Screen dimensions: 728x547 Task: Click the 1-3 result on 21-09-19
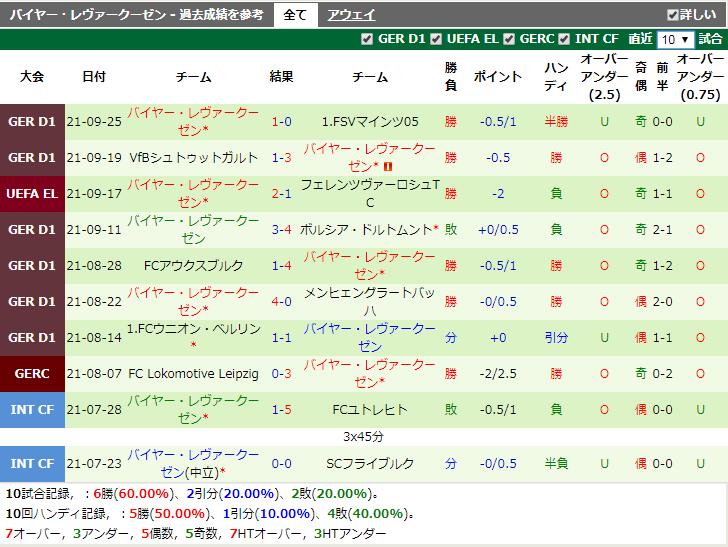281,158
